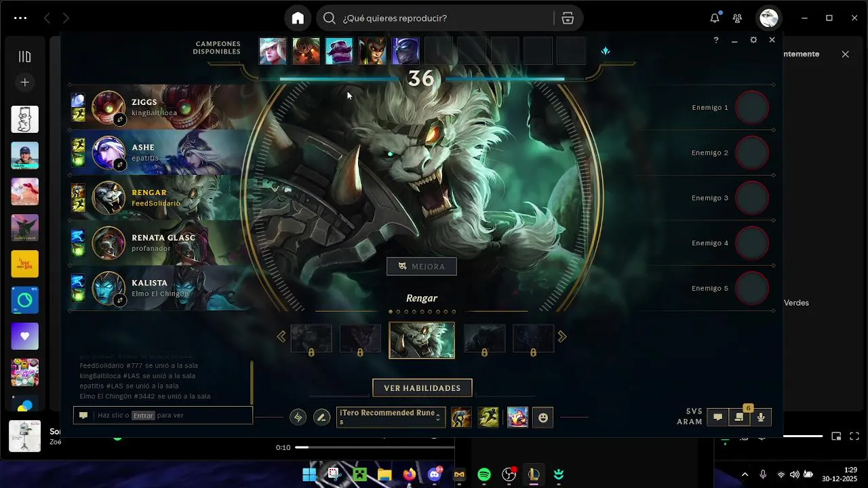Viewport: 868px width, 488px height.
Task: Show next skins with right arrow
Action: (562, 337)
